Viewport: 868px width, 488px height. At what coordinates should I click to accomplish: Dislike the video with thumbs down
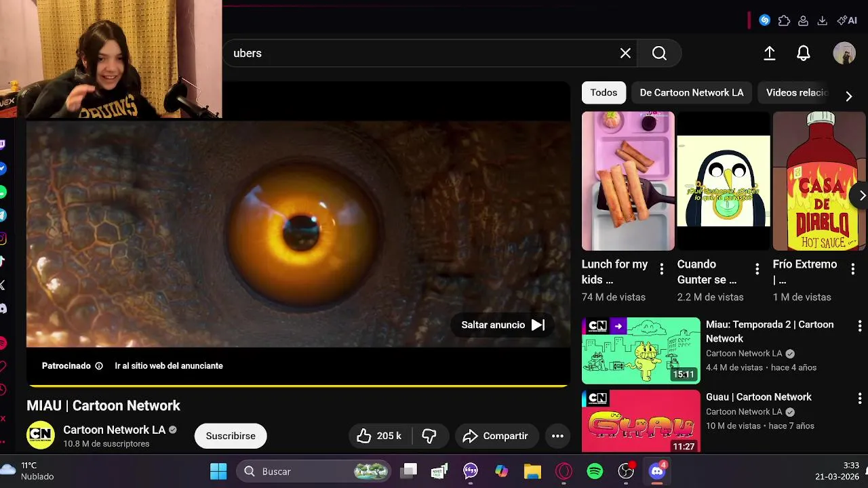(x=429, y=436)
